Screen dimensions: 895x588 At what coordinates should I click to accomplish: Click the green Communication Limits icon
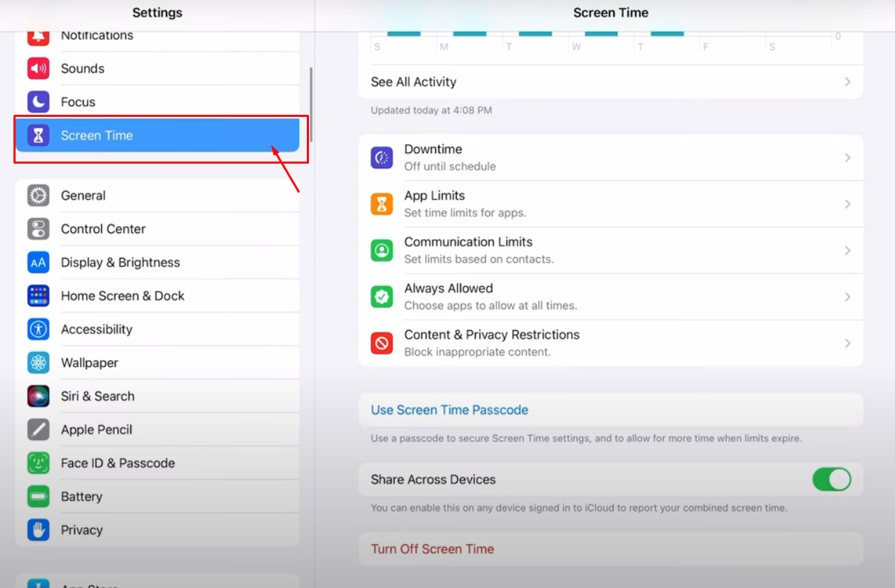[x=382, y=250]
